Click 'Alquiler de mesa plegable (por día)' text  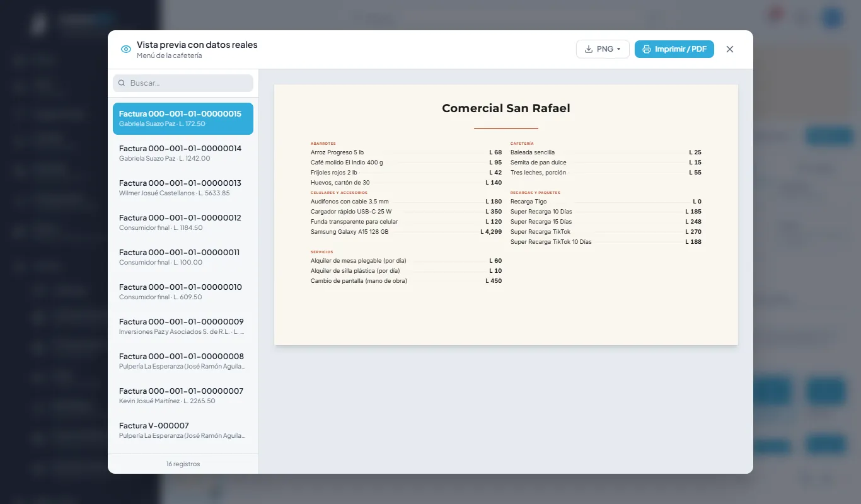pyautogui.click(x=359, y=261)
